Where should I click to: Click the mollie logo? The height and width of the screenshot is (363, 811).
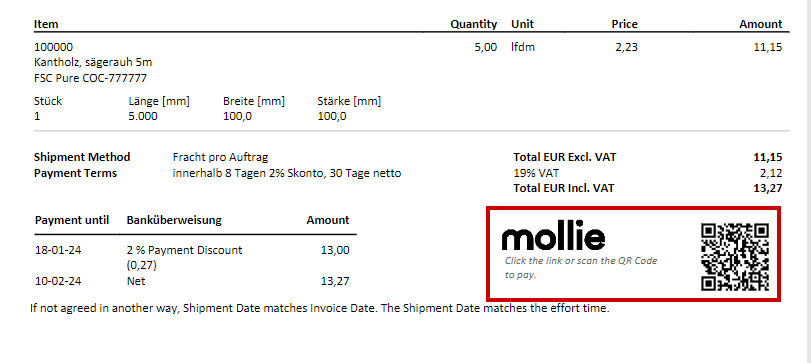pos(553,236)
